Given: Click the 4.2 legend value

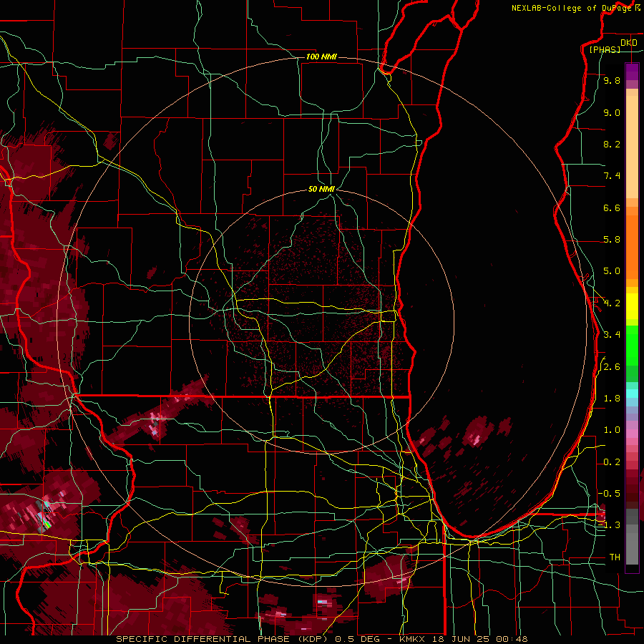Looking at the screenshot, I should pos(612,303).
